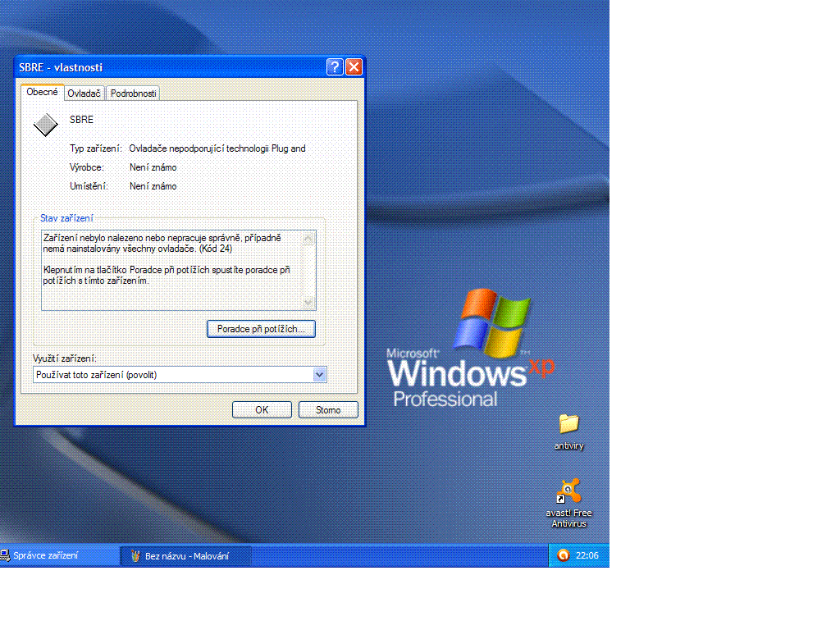Expand the Využití zařízení dropdown
840x630 pixels.
(x=319, y=374)
